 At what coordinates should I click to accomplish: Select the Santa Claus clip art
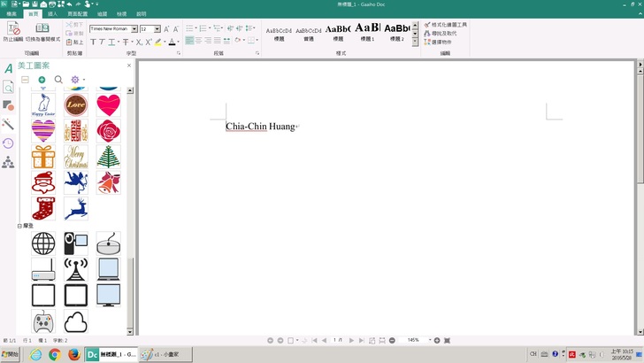pos(43,182)
